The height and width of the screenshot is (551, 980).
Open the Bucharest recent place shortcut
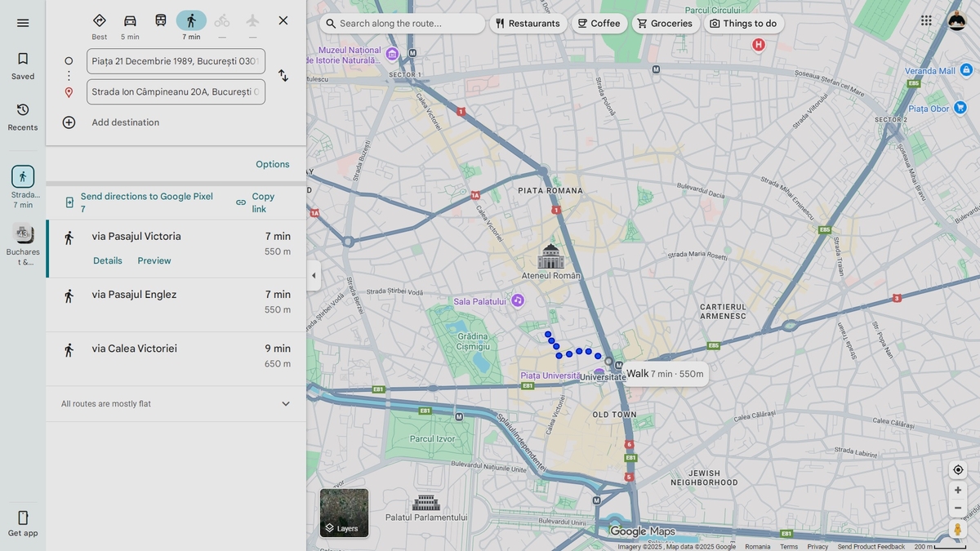(23, 244)
